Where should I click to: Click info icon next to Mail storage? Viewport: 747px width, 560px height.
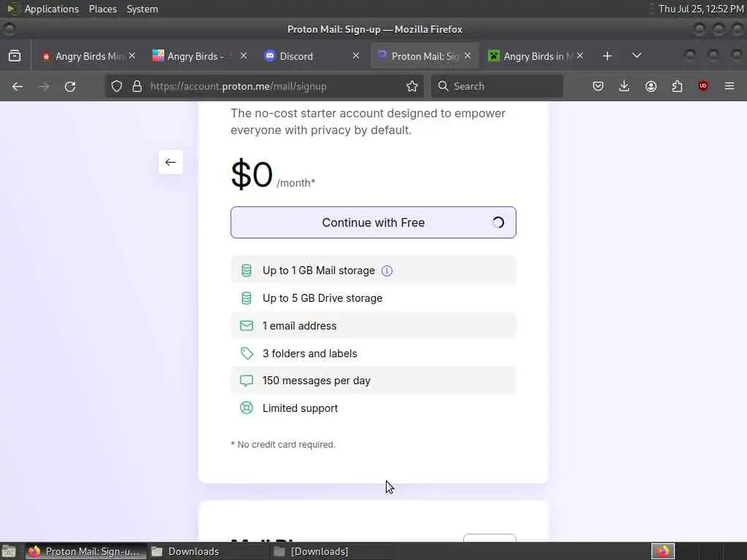point(387,271)
